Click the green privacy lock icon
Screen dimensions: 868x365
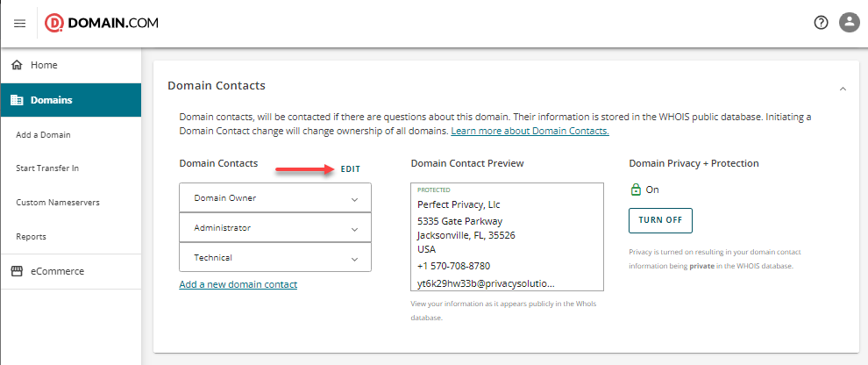pyautogui.click(x=636, y=190)
